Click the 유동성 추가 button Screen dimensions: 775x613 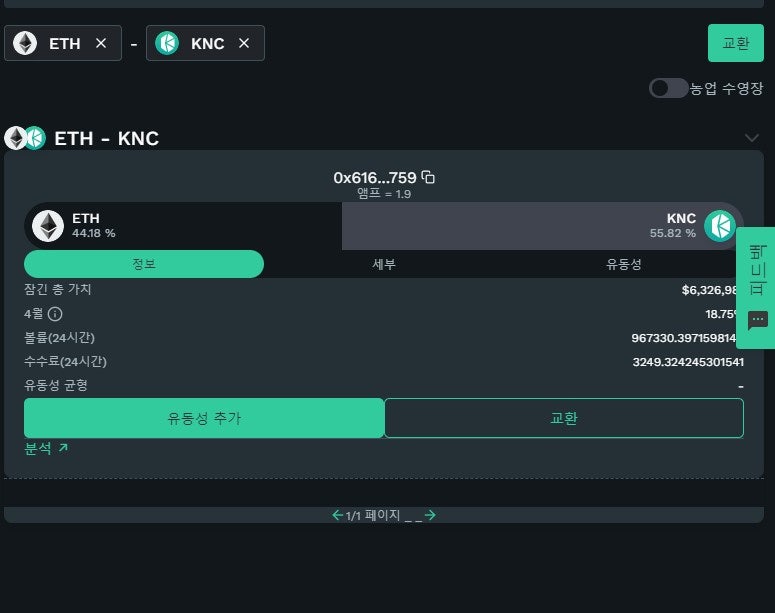point(204,418)
